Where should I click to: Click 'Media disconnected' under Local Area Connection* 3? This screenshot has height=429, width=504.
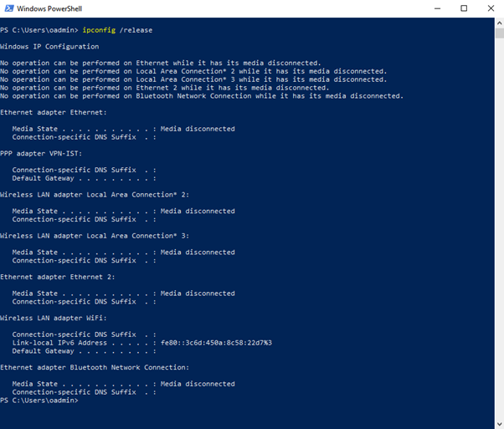(198, 252)
